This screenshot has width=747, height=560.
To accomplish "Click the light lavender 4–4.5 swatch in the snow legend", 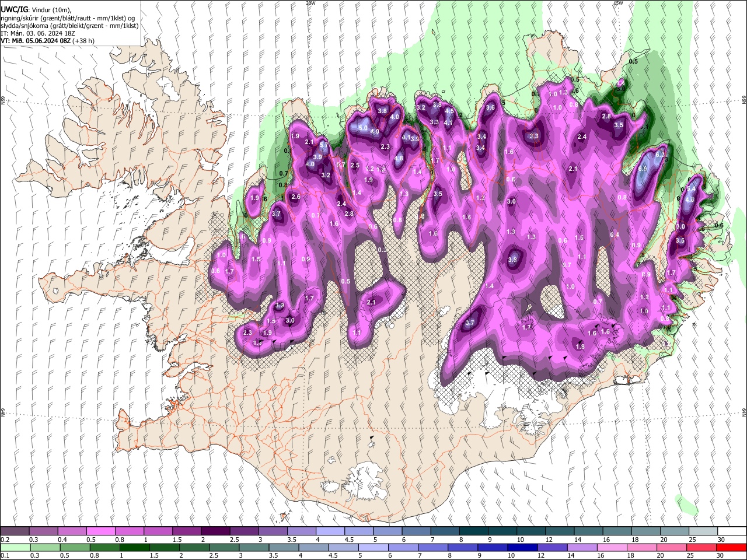I will pos(330,531).
